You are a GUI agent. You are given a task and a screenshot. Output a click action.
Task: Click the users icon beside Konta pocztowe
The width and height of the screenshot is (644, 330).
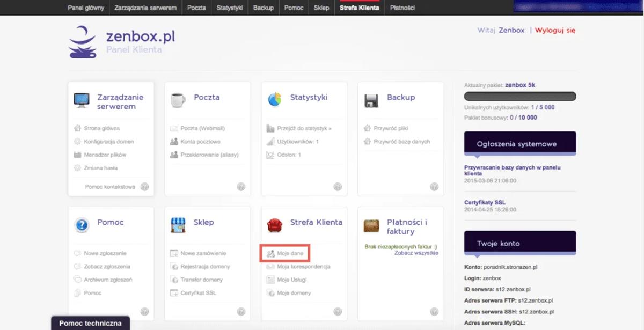(x=174, y=142)
